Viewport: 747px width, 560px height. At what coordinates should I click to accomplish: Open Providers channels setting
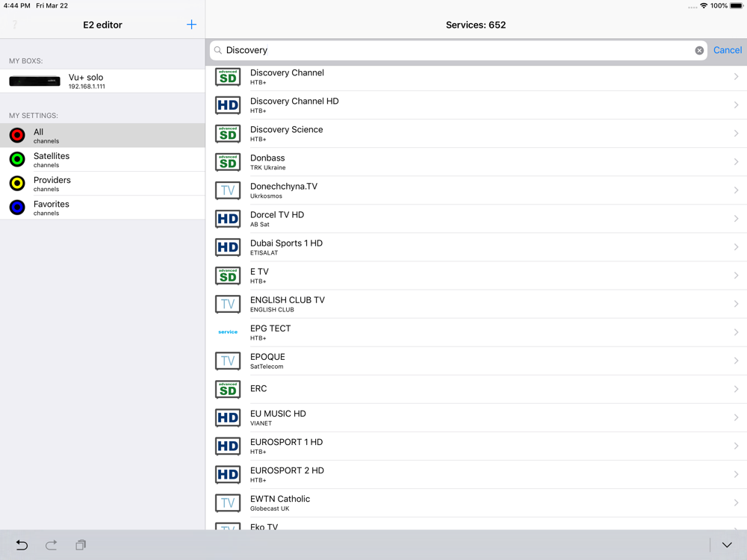click(x=102, y=184)
